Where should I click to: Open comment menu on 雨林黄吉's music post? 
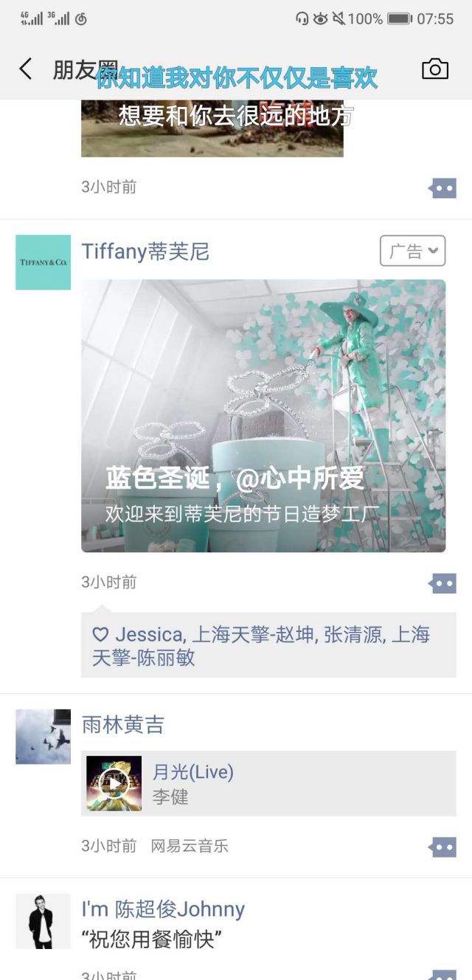pos(442,847)
